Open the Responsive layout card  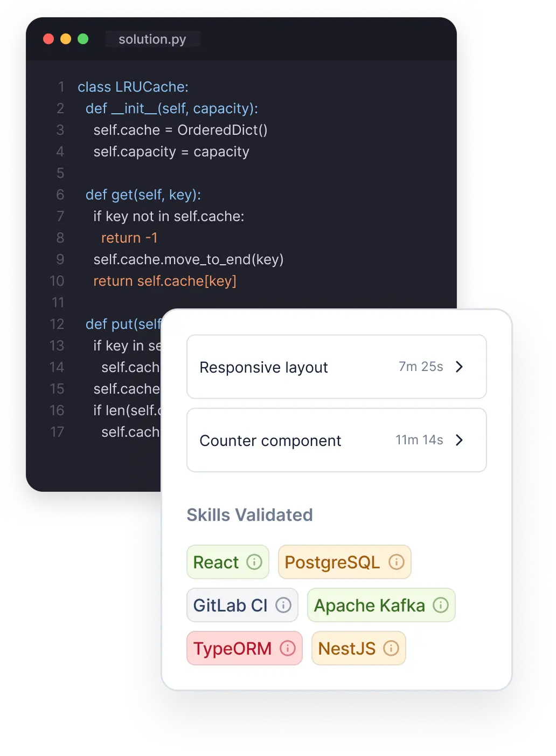click(337, 367)
